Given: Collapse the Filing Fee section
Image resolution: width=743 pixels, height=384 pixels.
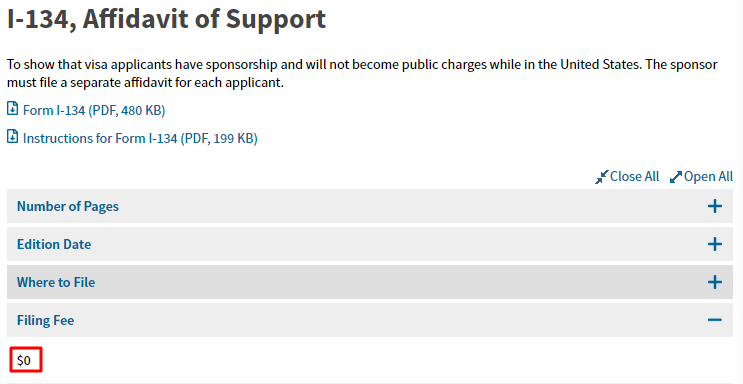Looking at the screenshot, I should pos(370,320).
